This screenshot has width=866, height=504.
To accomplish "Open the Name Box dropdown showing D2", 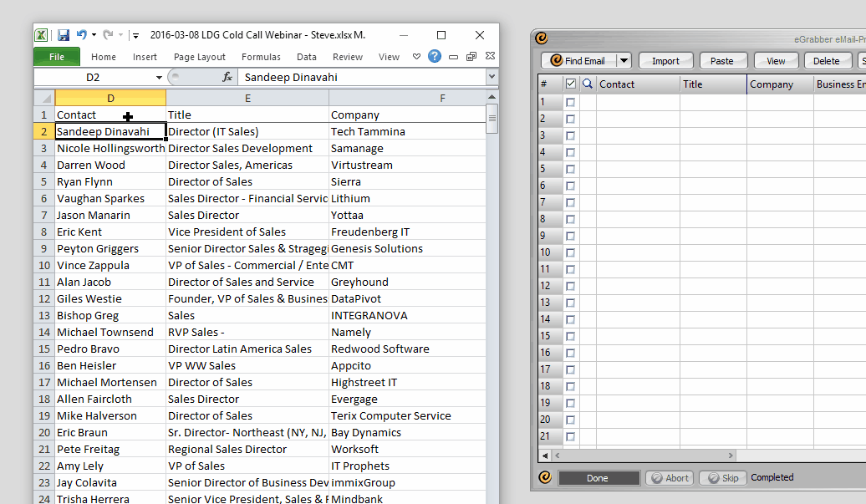I will pyautogui.click(x=159, y=76).
